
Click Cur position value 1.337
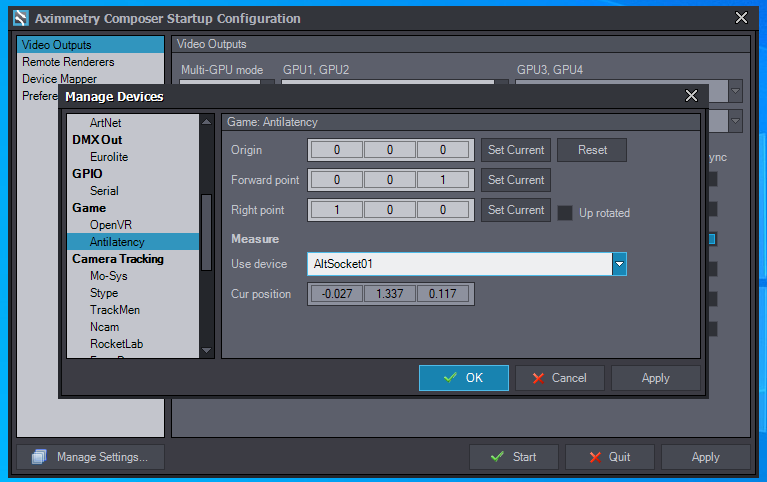[x=390, y=294]
